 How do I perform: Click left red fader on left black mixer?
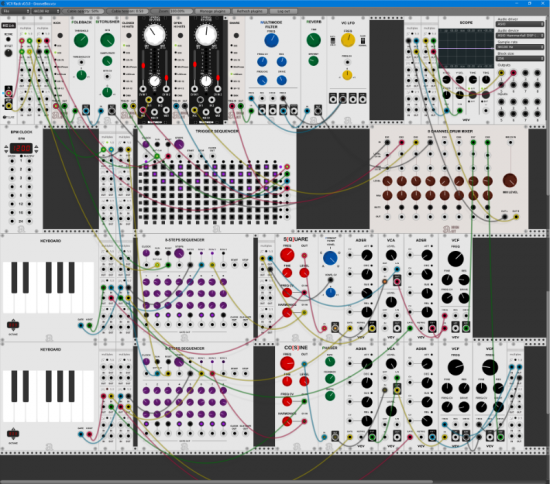143,66
